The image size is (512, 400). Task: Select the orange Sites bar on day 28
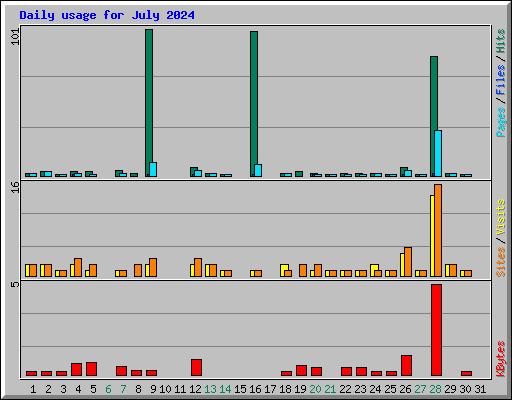pyautogui.click(x=438, y=230)
